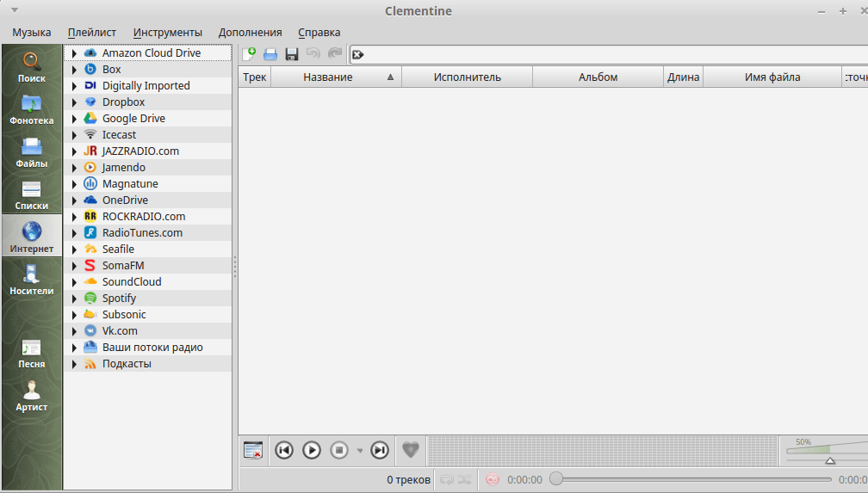Show the Артист artist info tab
The image size is (868, 493).
[32, 397]
